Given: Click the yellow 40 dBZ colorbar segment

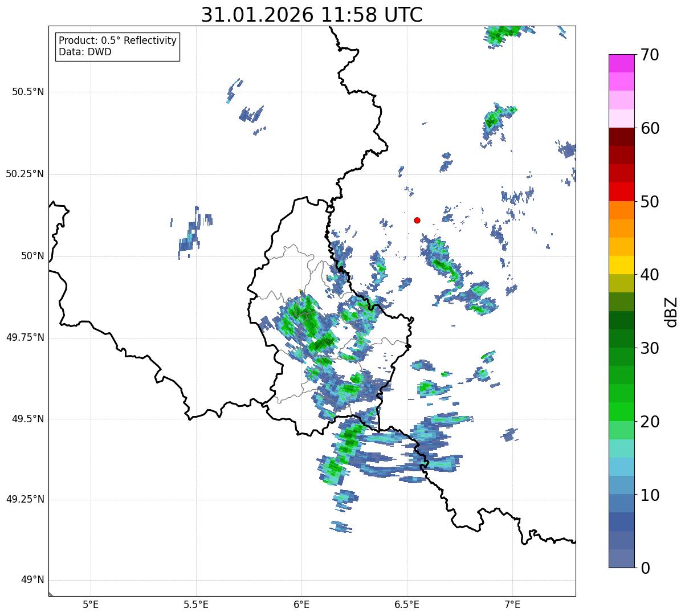Looking at the screenshot, I should [x=621, y=266].
